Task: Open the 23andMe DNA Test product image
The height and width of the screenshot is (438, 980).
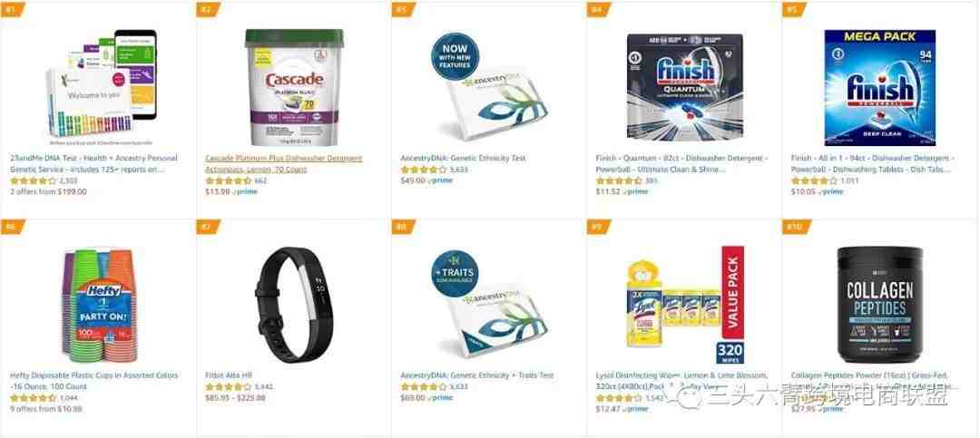Action: click(100, 85)
